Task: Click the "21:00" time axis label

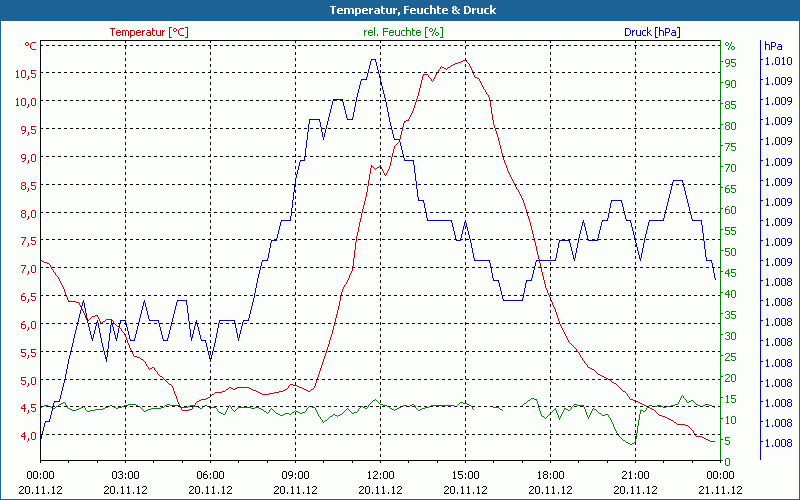Action: pyautogui.click(x=635, y=476)
